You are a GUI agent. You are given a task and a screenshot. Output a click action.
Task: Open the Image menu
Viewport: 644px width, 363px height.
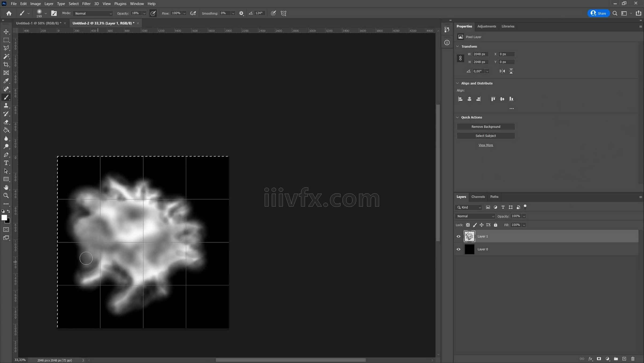point(35,4)
